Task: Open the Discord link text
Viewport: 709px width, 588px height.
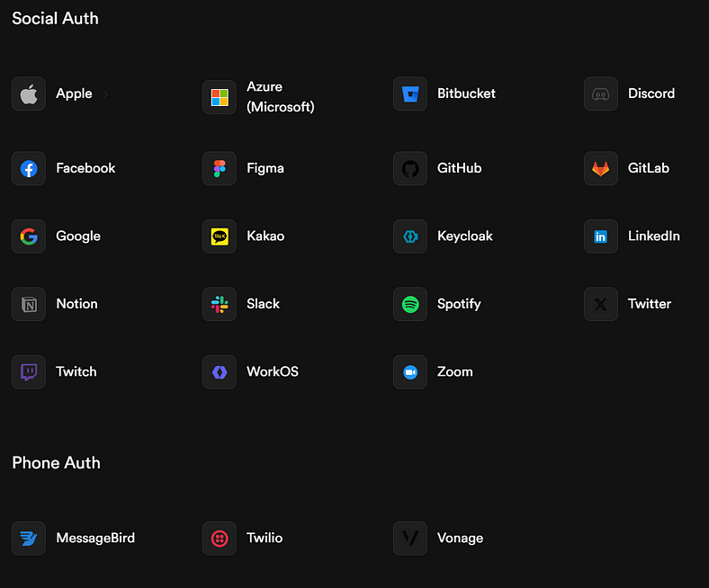Action: [651, 94]
